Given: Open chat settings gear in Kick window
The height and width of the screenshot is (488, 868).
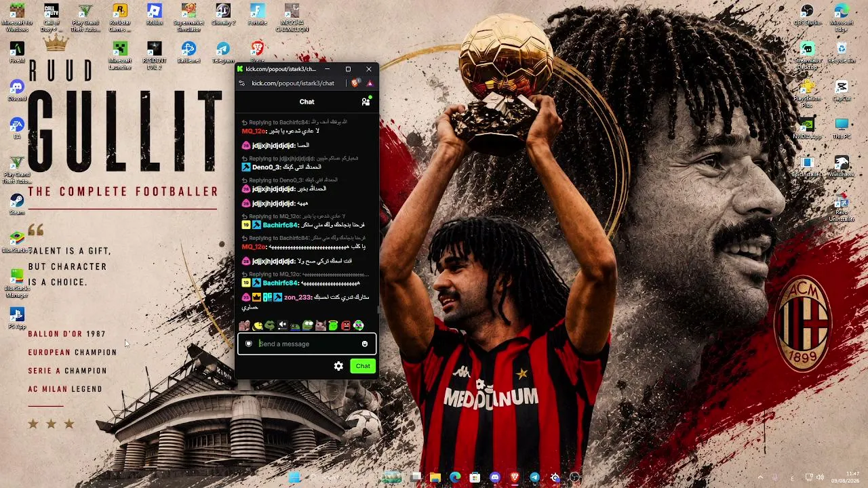Looking at the screenshot, I should pos(338,366).
